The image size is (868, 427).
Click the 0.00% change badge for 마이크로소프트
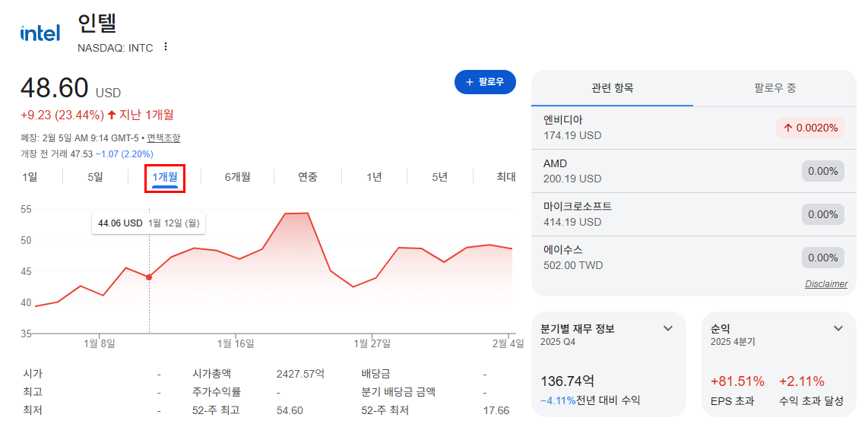tap(823, 214)
